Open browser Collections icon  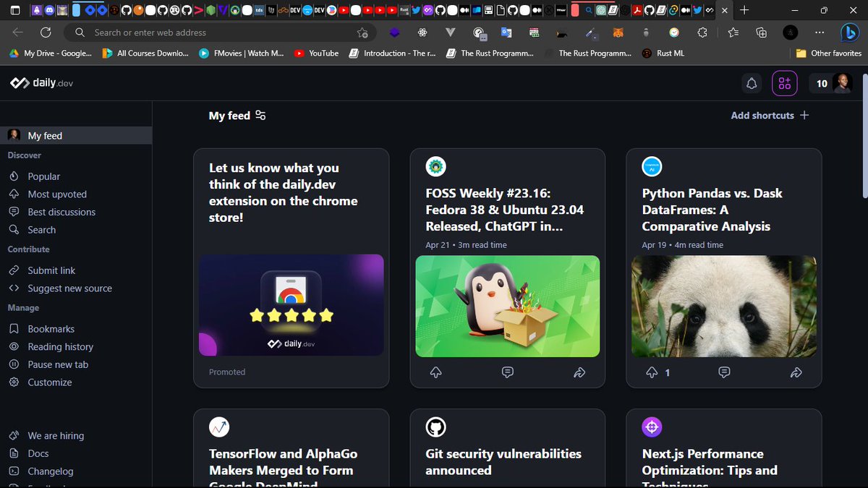[x=761, y=33]
